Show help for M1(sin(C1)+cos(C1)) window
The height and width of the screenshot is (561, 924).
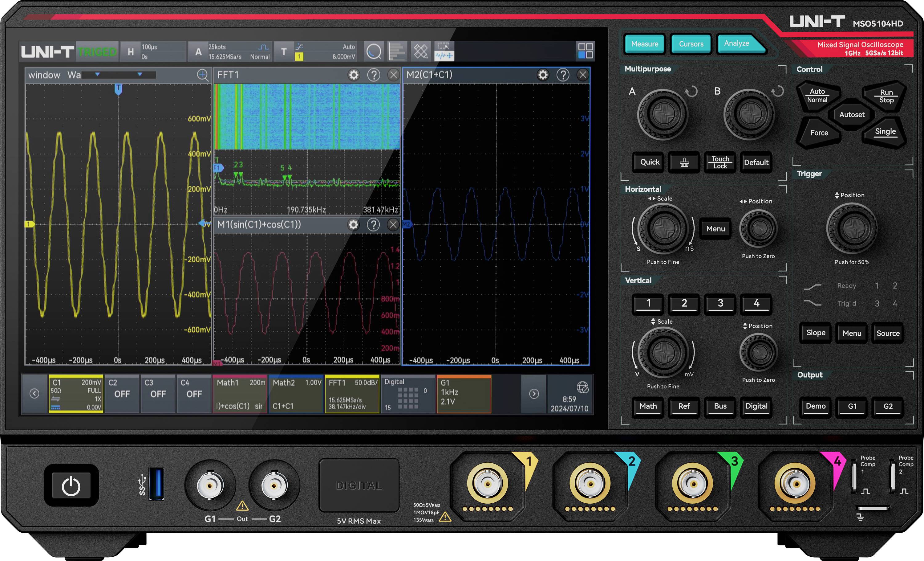(x=373, y=225)
